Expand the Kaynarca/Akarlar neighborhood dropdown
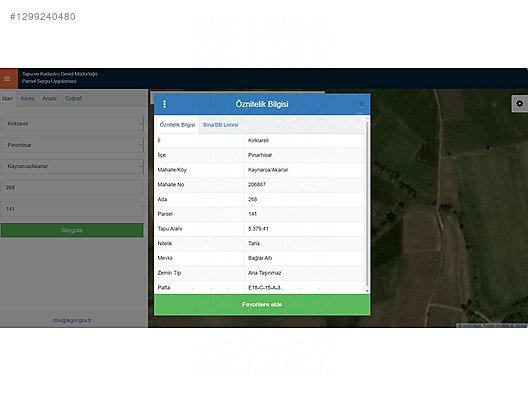The height and width of the screenshot is (396, 528). 72,166
